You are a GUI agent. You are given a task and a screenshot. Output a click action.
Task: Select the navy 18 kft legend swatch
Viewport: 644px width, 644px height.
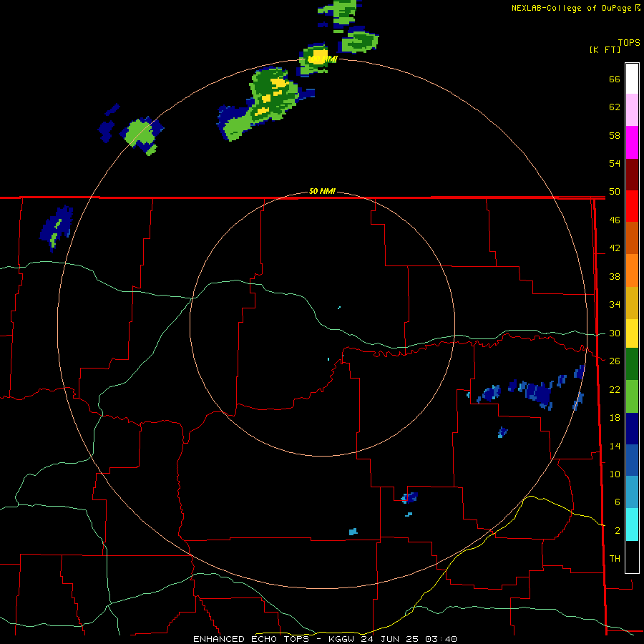point(632,429)
